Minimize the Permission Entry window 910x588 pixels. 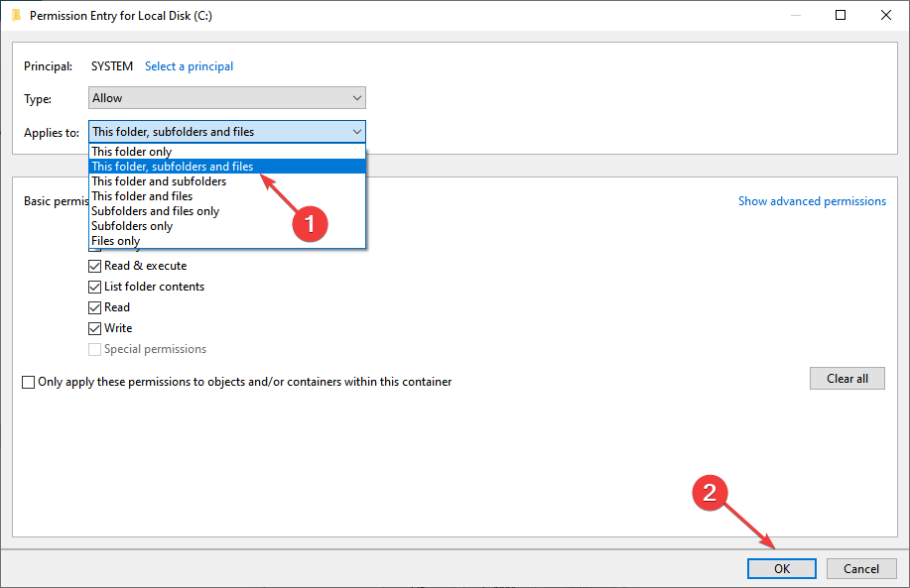pyautogui.click(x=796, y=15)
